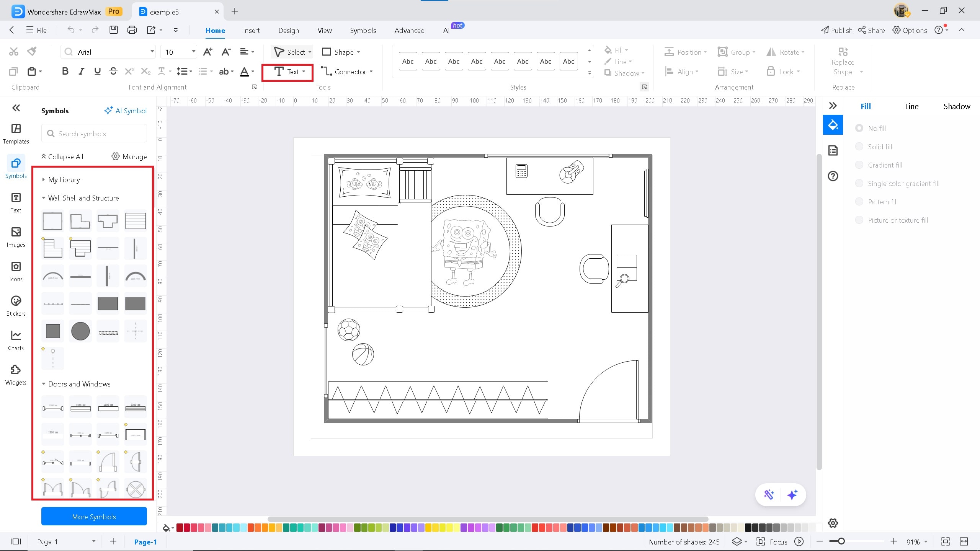Open the Charts sidebar panel
This screenshot has height=551, width=980.
click(16, 340)
